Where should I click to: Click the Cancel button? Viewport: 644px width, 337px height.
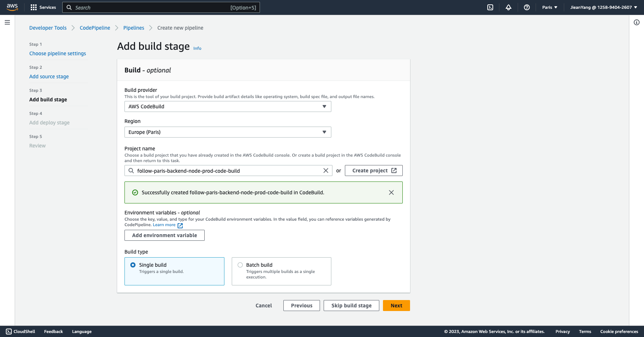coord(264,306)
